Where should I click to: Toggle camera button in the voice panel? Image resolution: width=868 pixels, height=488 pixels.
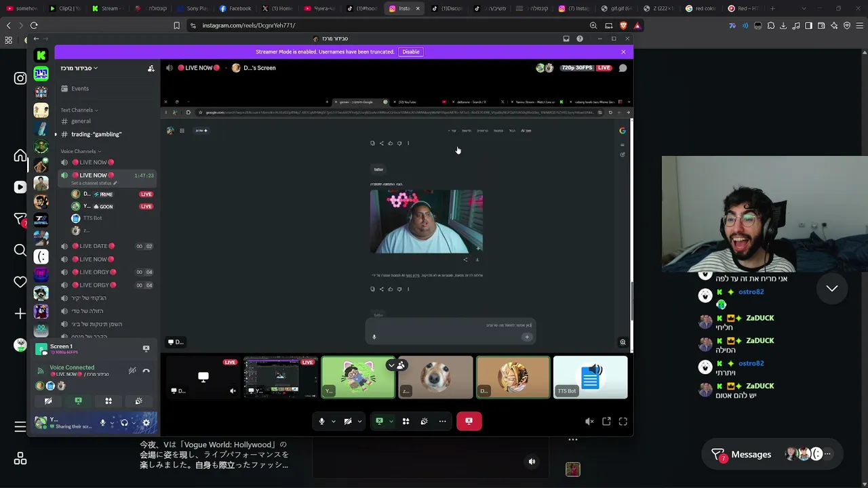pyautogui.click(x=48, y=401)
